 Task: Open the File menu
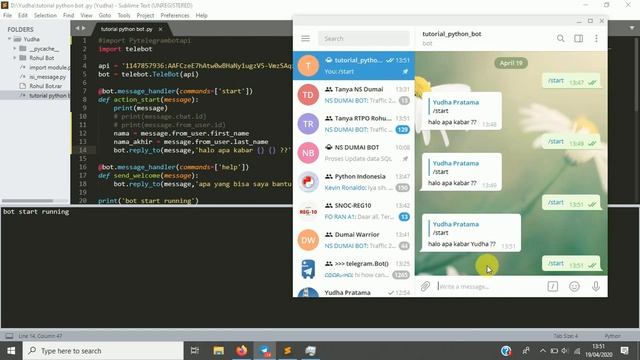tap(7, 15)
